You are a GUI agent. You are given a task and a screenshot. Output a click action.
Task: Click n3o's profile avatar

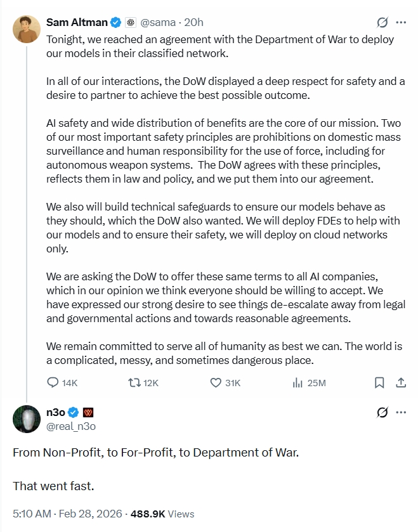(x=27, y=418)
